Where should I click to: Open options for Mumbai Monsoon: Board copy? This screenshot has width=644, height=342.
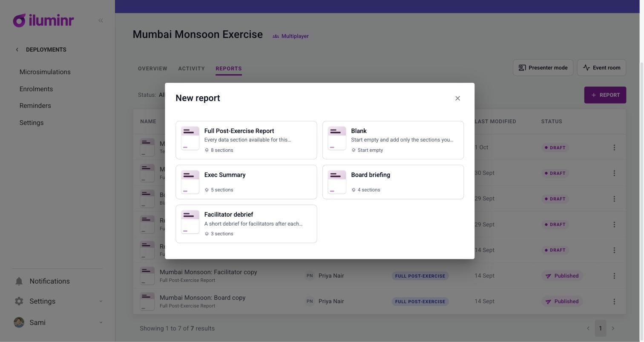[614, 301]
